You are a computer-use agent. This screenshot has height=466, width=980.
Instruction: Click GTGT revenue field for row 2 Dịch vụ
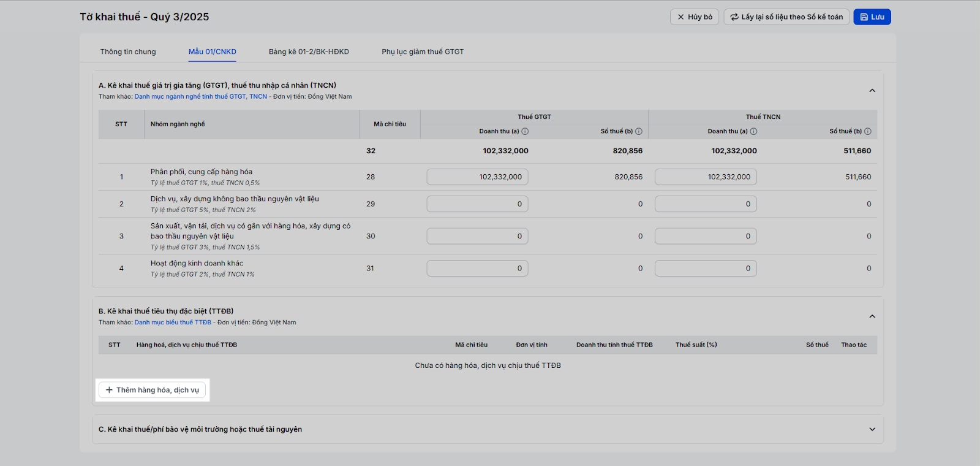pyautogui.click(x=477, y=204)
